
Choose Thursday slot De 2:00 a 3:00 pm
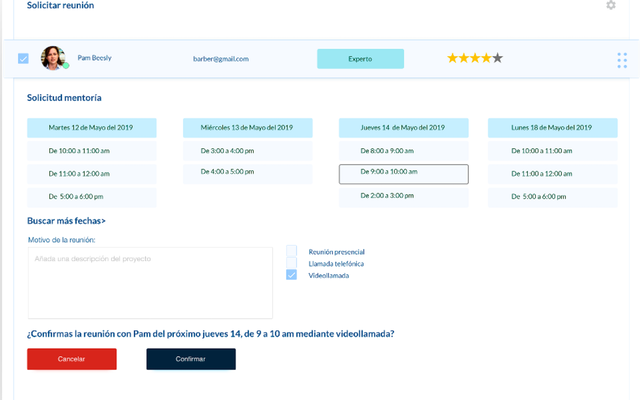coord(404,197)
